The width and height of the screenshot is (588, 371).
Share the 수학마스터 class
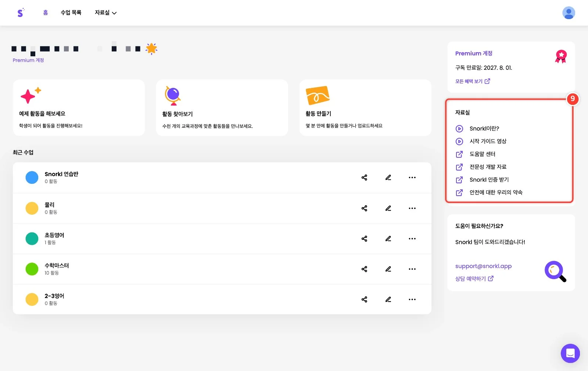click(364, 269)
